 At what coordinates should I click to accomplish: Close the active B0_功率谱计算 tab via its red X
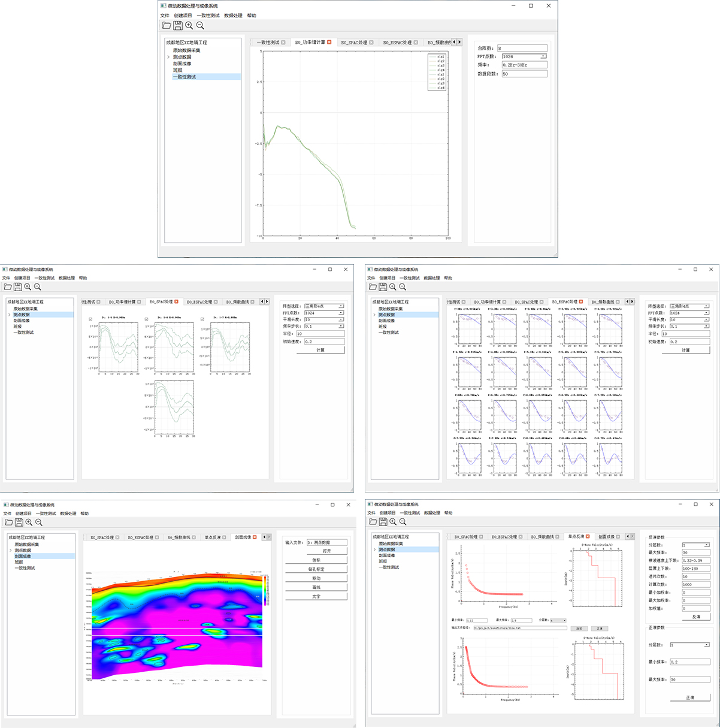tap(329, 43)
